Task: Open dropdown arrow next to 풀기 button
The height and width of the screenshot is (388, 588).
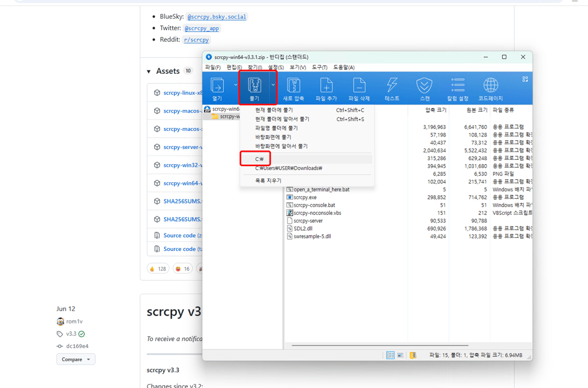Action: click(273, 85)
